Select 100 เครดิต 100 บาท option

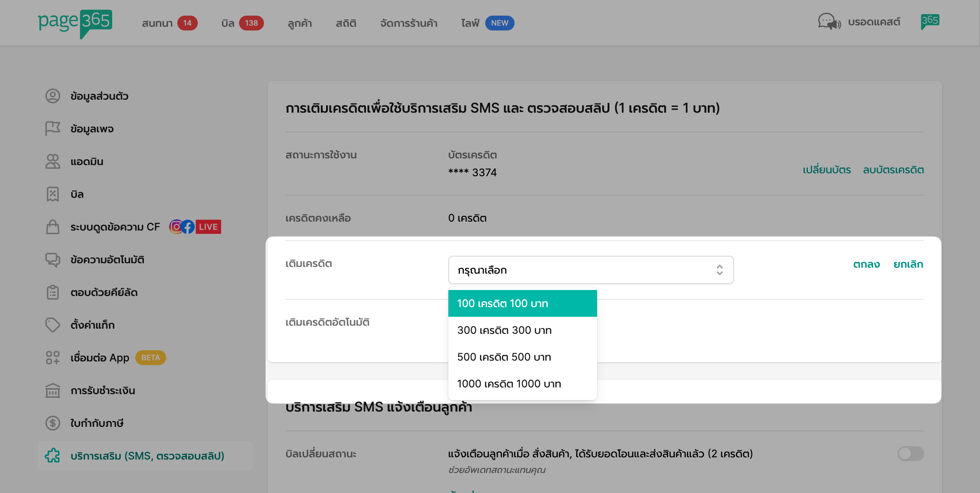point(522,303)
